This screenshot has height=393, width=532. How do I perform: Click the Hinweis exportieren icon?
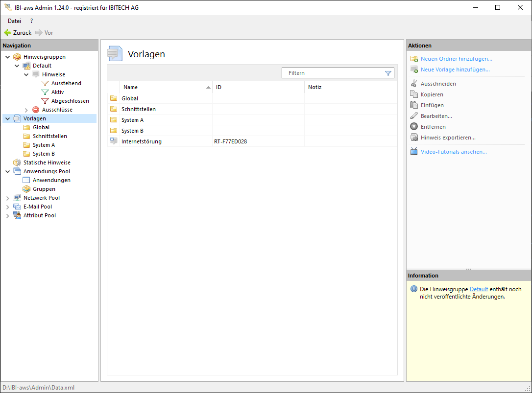click(x=414, y=138)
